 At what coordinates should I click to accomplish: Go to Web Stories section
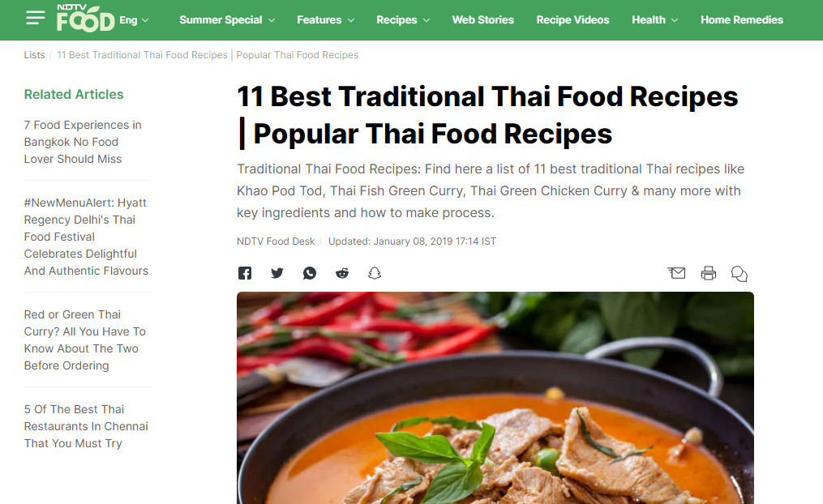click(483, 20)
